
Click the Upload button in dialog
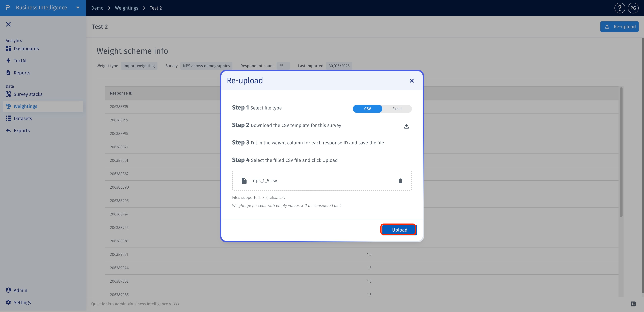coord(399,230)
